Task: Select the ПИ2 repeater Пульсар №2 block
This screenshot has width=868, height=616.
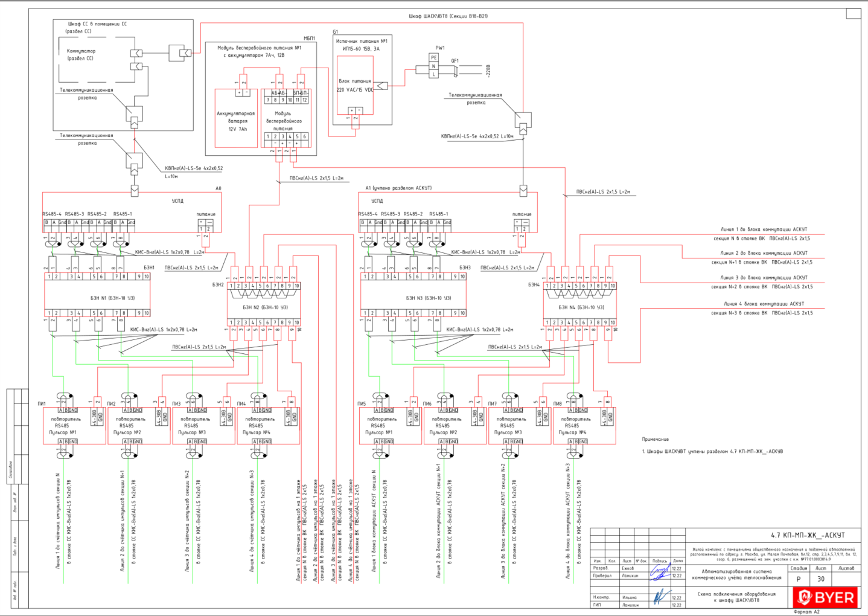Action: (x=139, y=426)
